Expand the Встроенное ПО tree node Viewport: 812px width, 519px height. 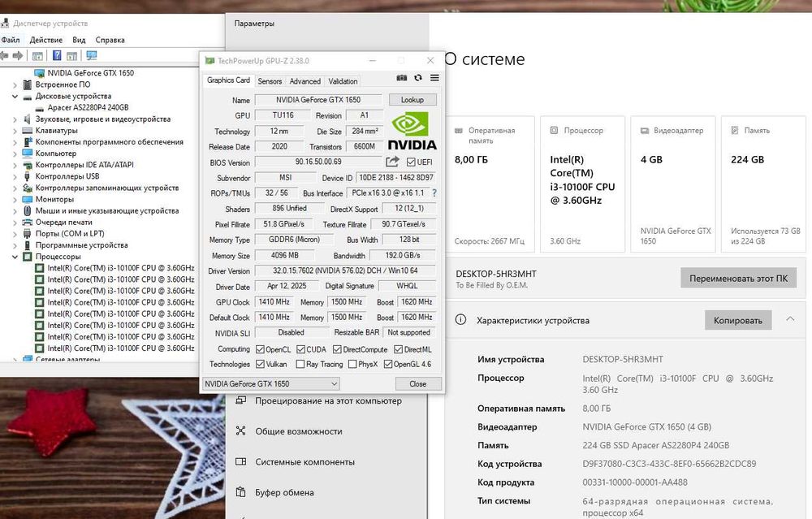pos(15,85)
